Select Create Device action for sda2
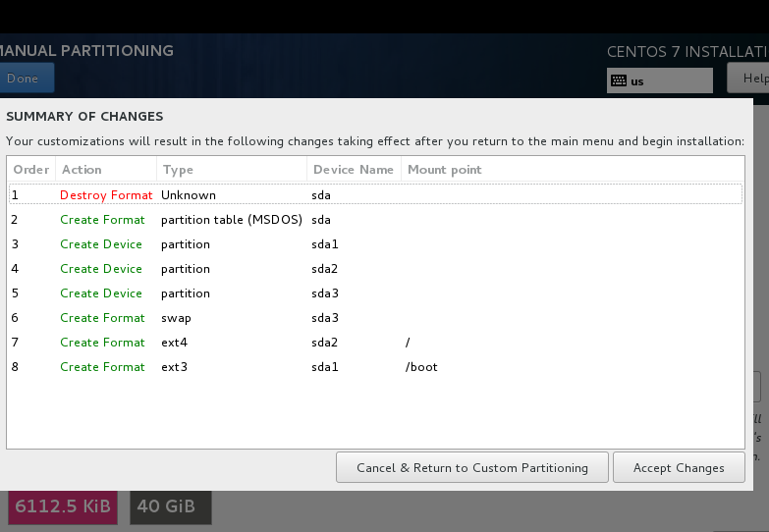Viewport: 769px width, 532px height. click(x=101, y=269)
